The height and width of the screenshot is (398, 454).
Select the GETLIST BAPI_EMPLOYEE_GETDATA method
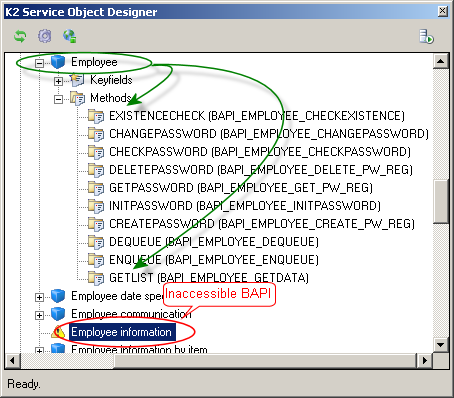coord(209,278)
